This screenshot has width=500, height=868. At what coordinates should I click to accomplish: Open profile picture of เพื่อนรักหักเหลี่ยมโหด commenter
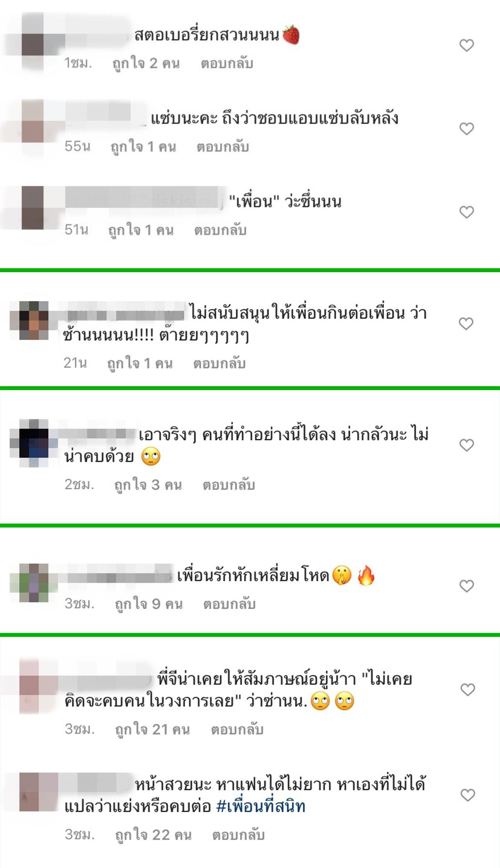34,583
